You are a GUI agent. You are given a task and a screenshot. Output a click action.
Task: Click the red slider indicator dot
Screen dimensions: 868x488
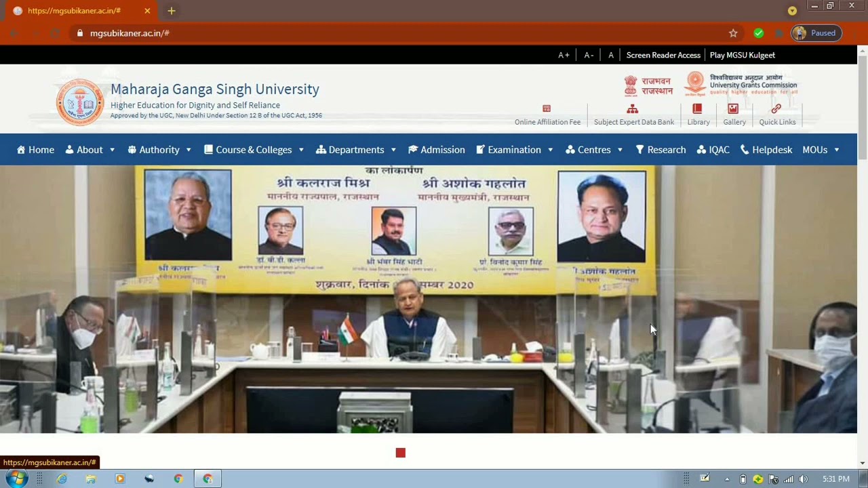[401, 453]
